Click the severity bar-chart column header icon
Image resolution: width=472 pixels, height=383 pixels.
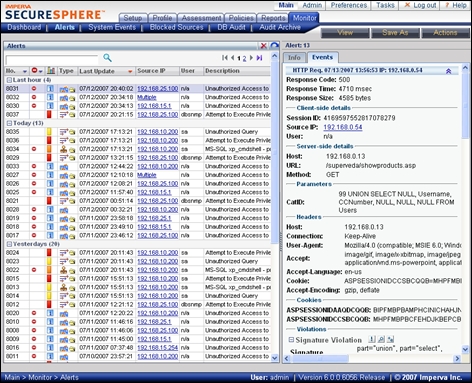coord(51,70)
